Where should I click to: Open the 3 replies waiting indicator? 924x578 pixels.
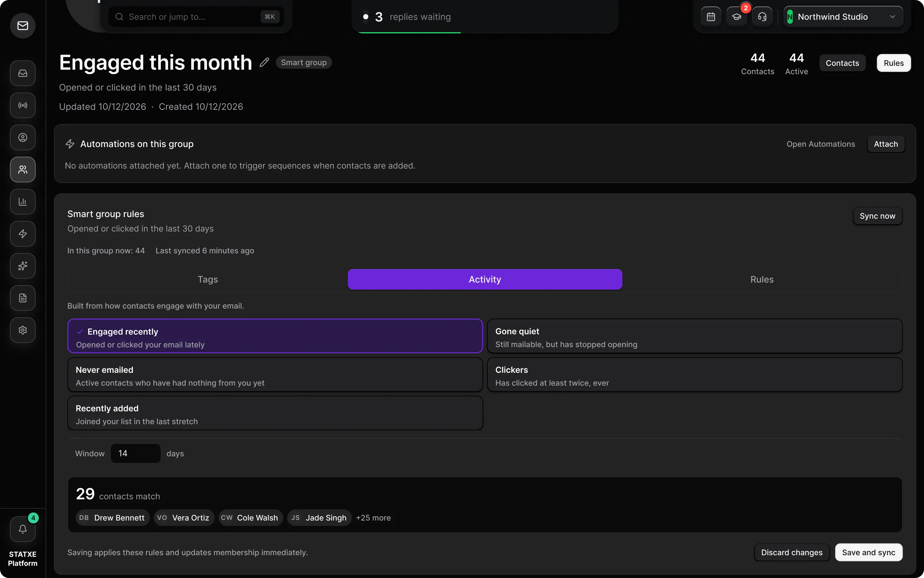[485, 17]
